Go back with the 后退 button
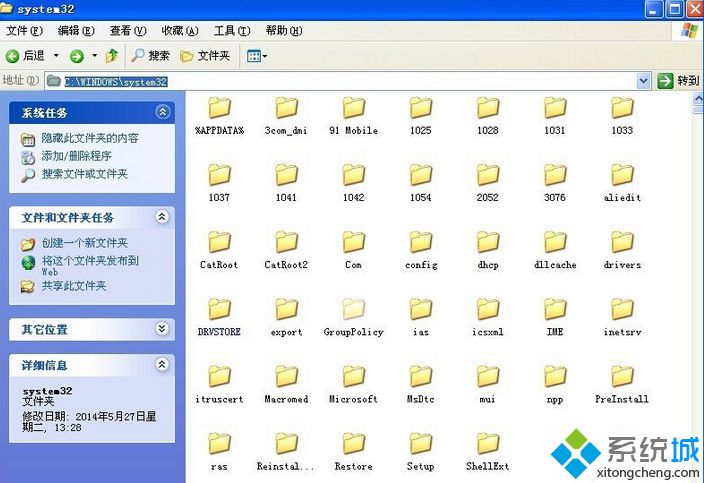The image size is (704, 483). tap(26, 56)
